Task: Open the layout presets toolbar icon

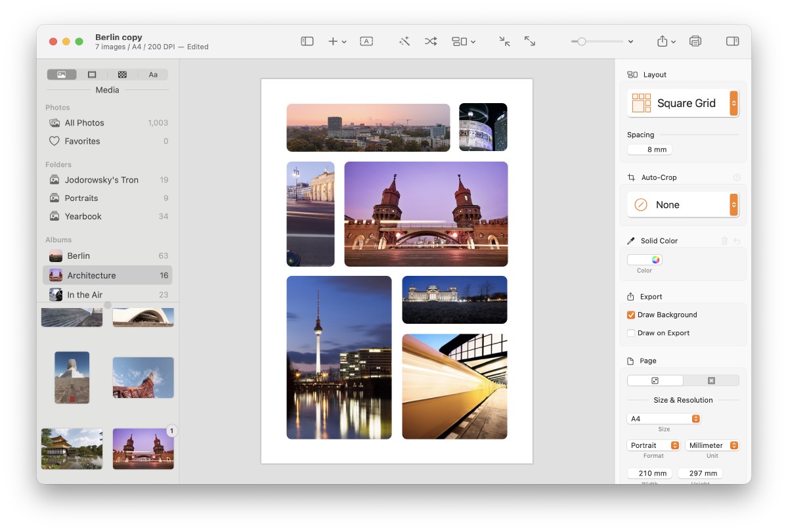Action: pos(459,41)
